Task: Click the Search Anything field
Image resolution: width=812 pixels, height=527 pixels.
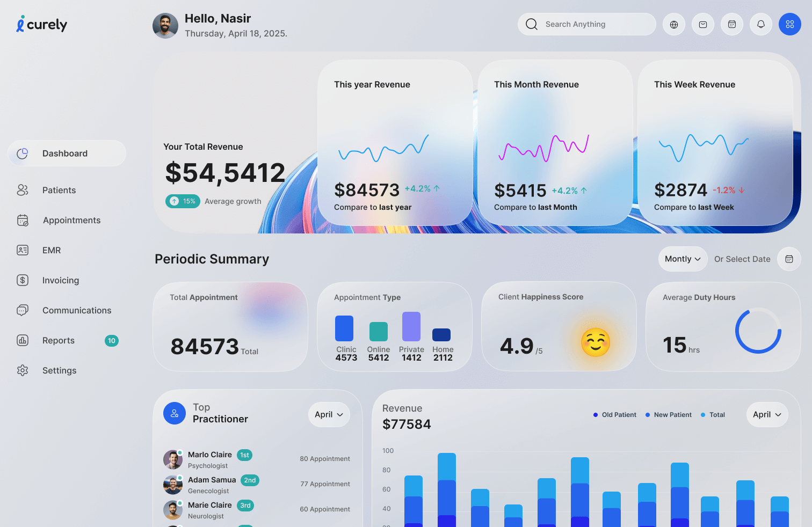Action: [x=586, y=25]
